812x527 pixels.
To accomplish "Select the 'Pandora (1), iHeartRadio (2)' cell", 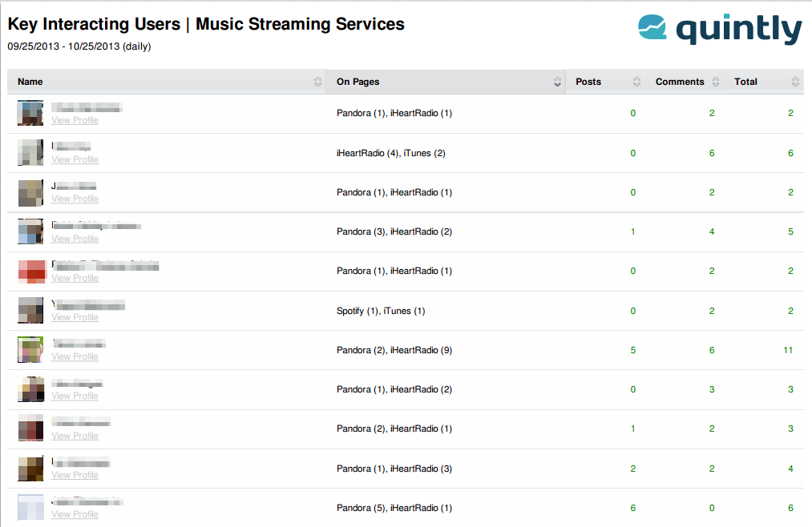I will [394, 389].
